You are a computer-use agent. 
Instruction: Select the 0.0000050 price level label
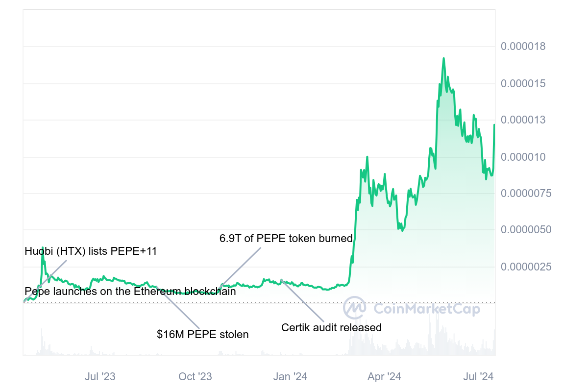click(x=525, y=230)
